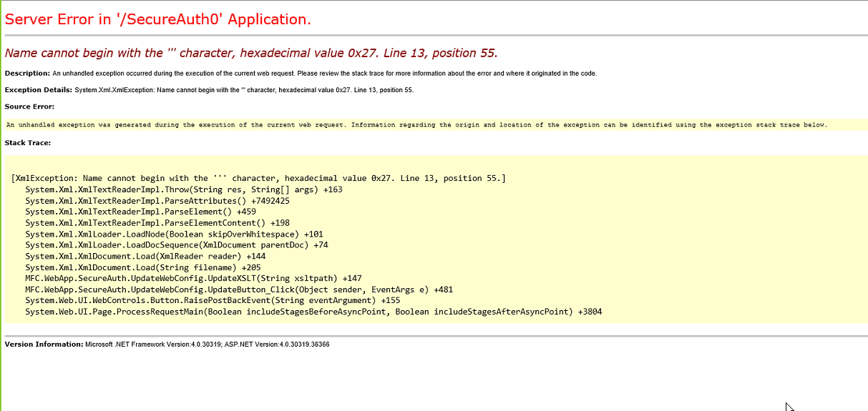Click the XmlDocument.Load(String filename) +205 line
Image resolution: width=868 pixels, height=411 pixels.
pyautogui.click(x=143, y=267)
